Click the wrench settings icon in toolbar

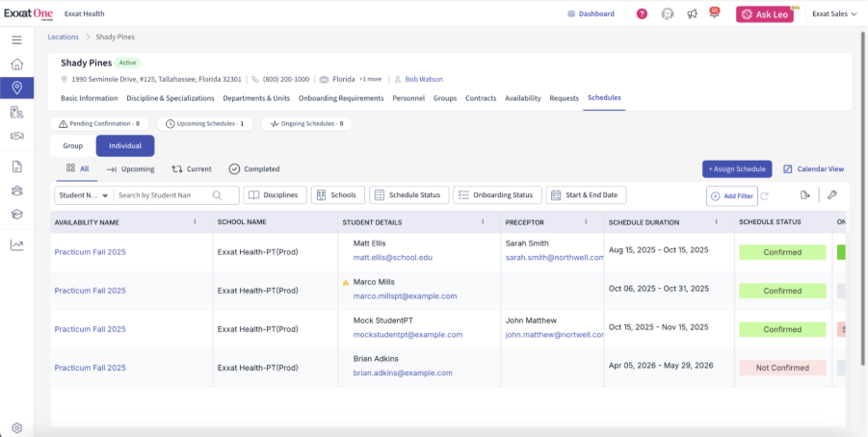coord(832,195)
